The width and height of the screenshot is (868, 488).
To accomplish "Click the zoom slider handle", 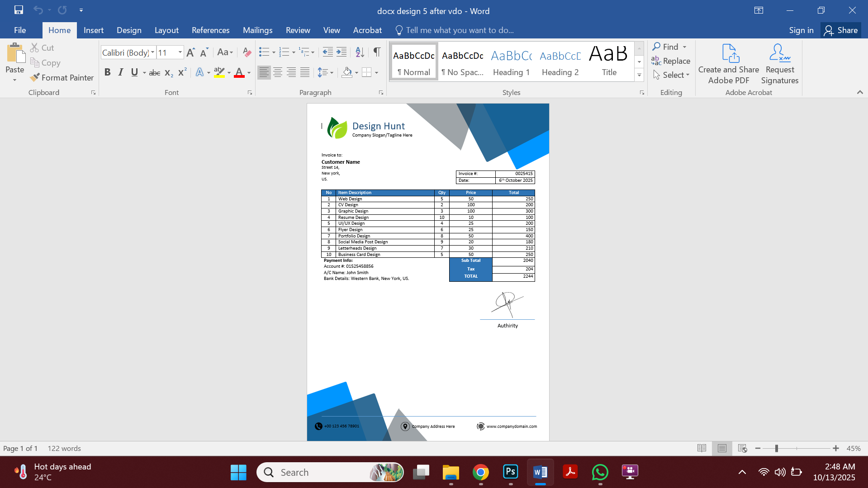I will (776, 448).
